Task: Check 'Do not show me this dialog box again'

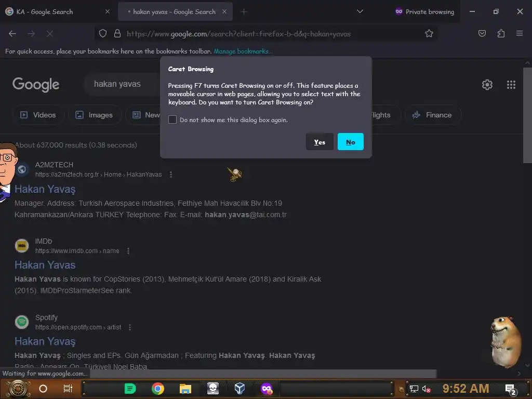Action: (x=172, y=119)
